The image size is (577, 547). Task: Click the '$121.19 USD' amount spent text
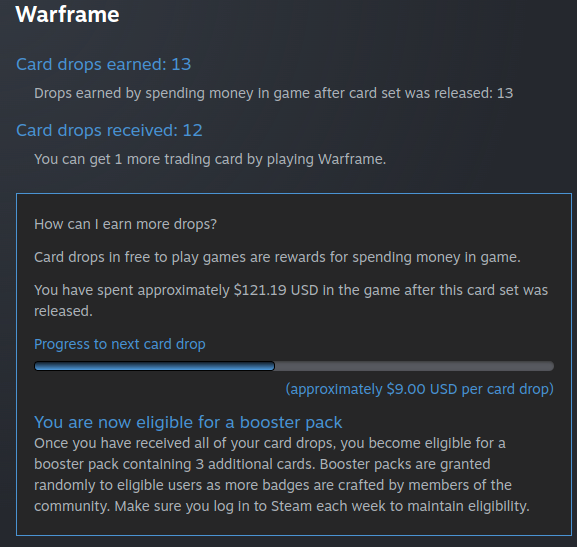[276, 290]
